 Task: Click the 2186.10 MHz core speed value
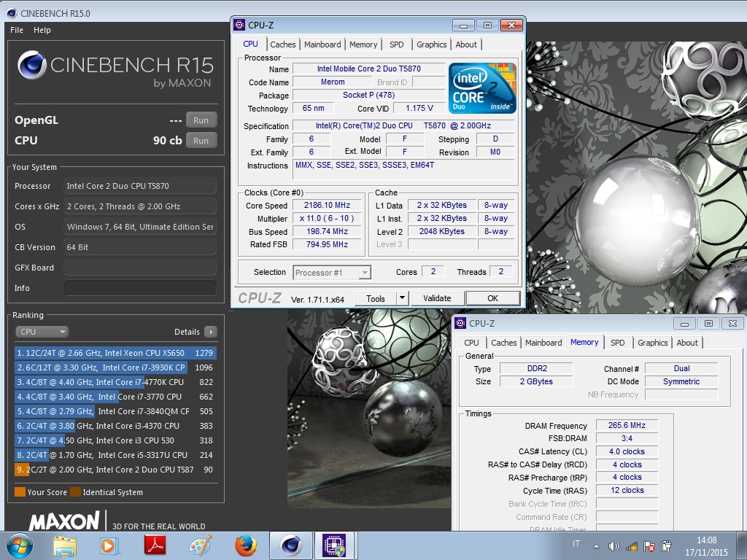[328, 205]
